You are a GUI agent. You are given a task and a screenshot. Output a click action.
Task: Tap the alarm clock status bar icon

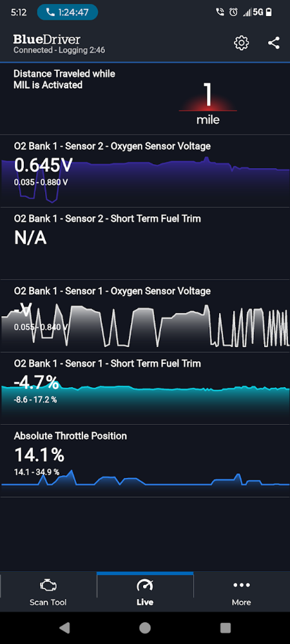pyautogui.click(x=233, y=12)
